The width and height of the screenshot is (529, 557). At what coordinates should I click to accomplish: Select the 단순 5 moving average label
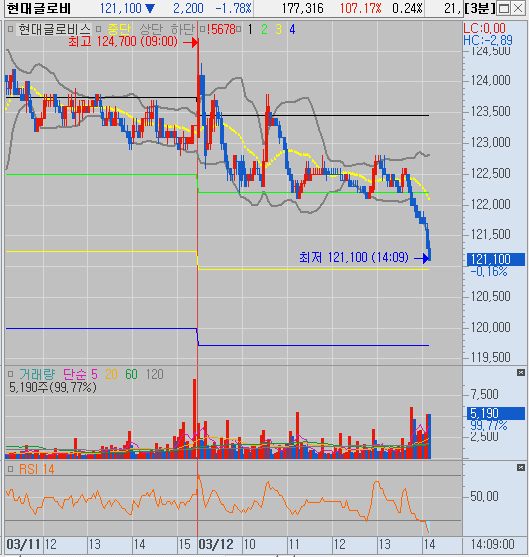(80, 374)
